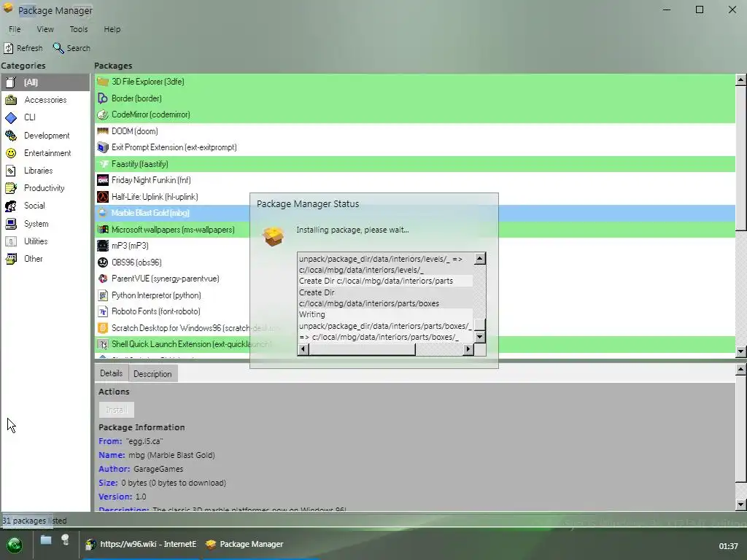Image resolution: width=747 pixels, height=560 pixels.
Task: Select the CLI diamond icon
Action: [x=11, y=117]
